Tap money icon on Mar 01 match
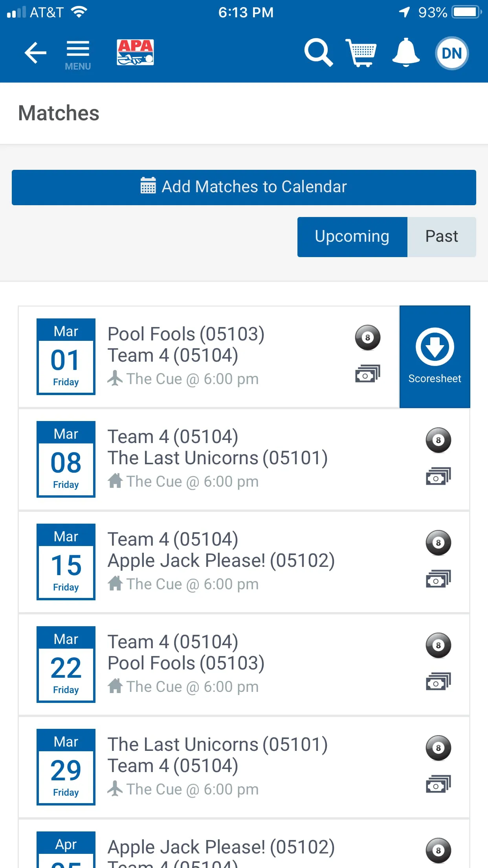Viewport: 488px width, 868px height. pyautogui.click(x=367, y=374)
